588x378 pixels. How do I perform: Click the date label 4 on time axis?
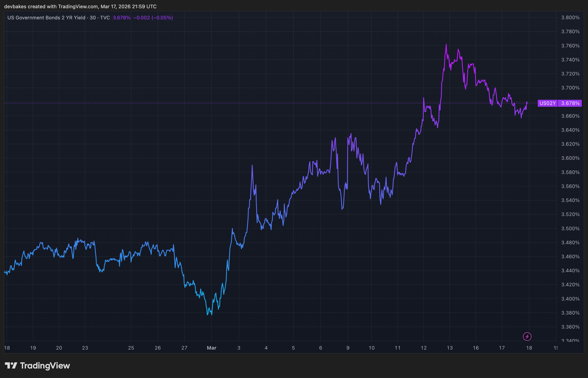(x=266, y=348)
